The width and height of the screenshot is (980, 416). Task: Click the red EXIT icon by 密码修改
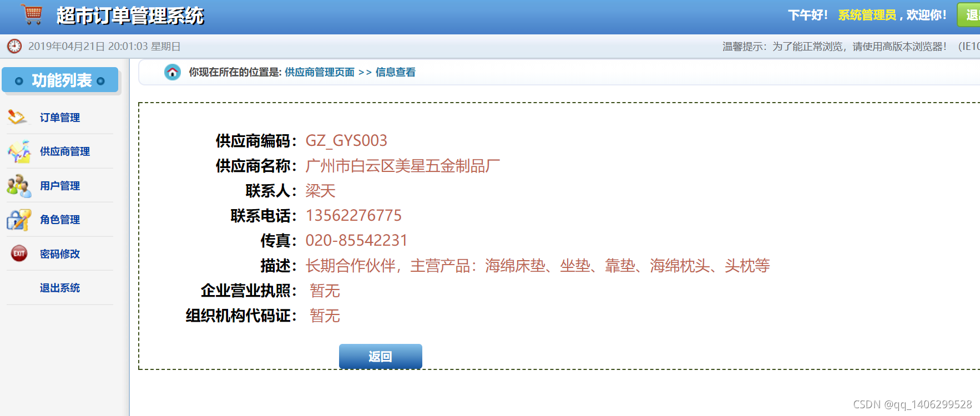coord(19,253)
